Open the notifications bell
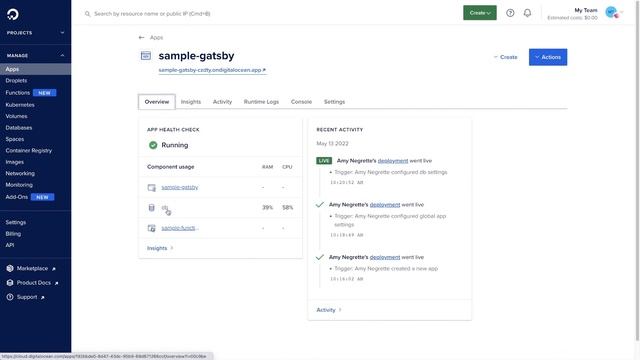 click(527, 13)
